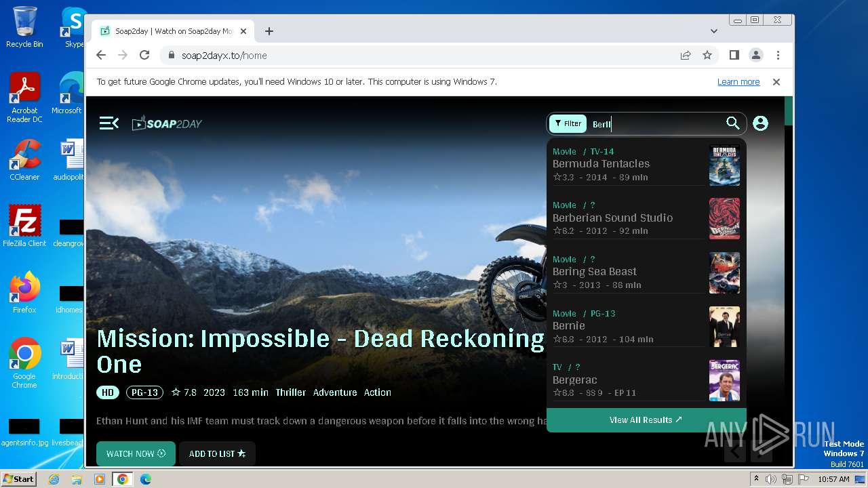Open the Filter button in search bar
This screenshot has height=488, width=868.
tap(568, 123)
